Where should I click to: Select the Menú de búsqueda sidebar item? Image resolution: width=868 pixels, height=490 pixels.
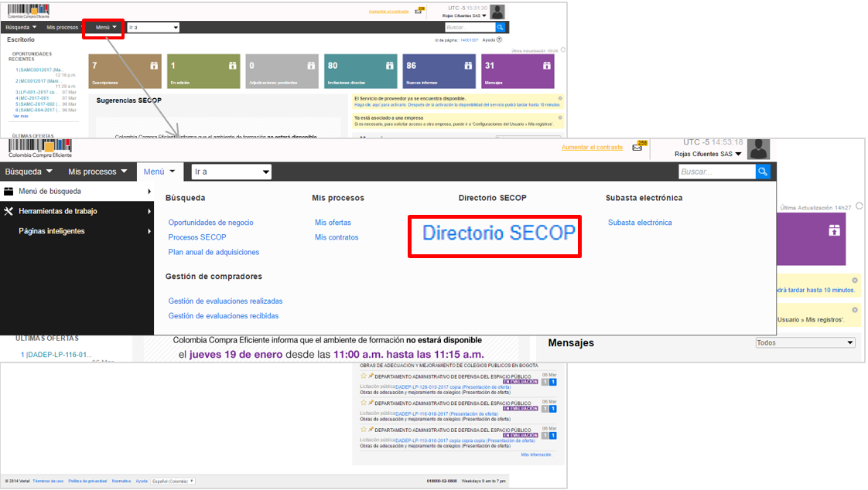(77, 192)
